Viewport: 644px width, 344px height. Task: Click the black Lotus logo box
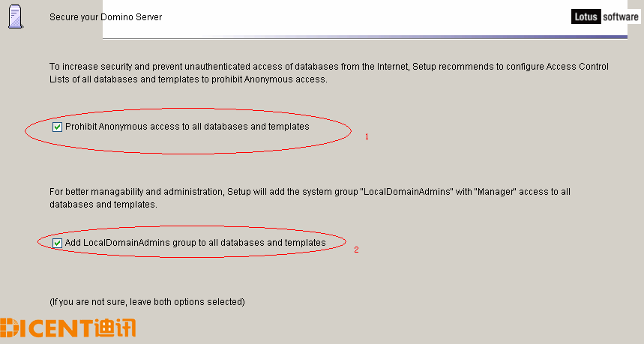tap(586, 16)
